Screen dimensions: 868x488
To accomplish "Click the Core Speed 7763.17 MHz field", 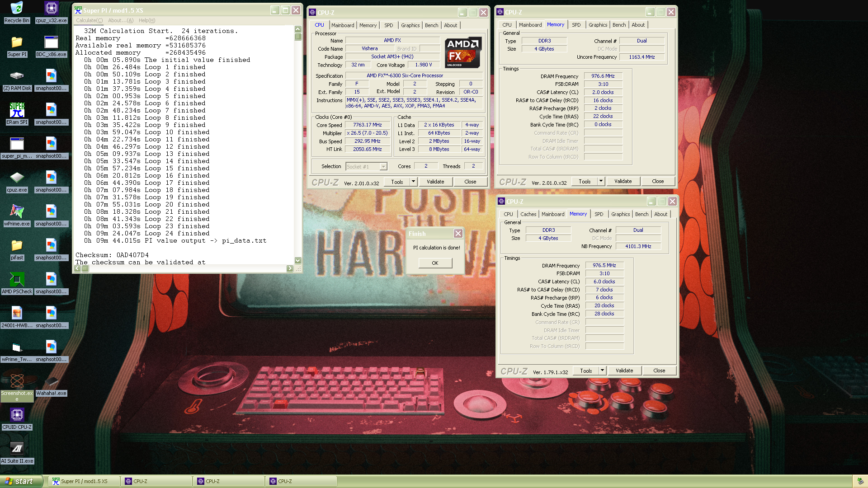I will pyautogui.click(x=367, y=125).
